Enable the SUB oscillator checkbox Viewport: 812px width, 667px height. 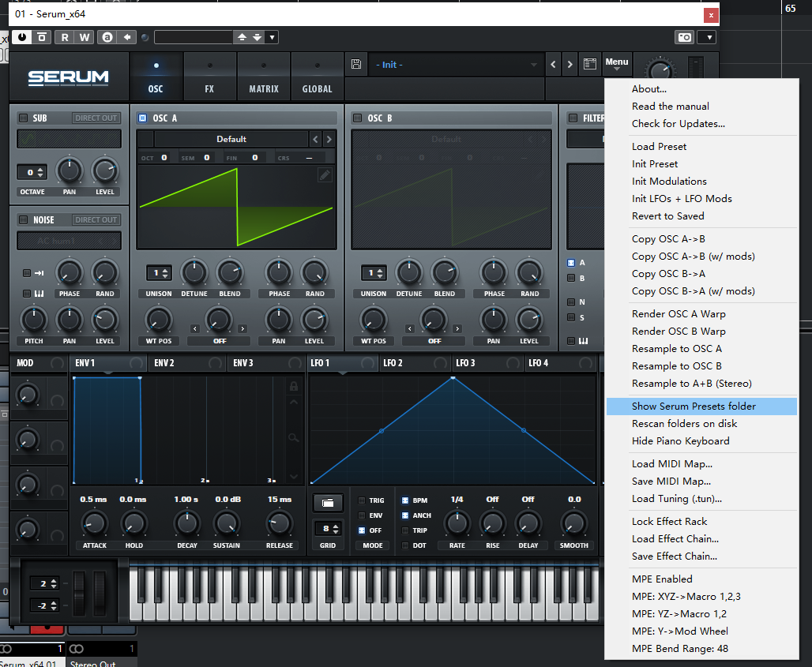pyautogui.click(x=24, y=118)
